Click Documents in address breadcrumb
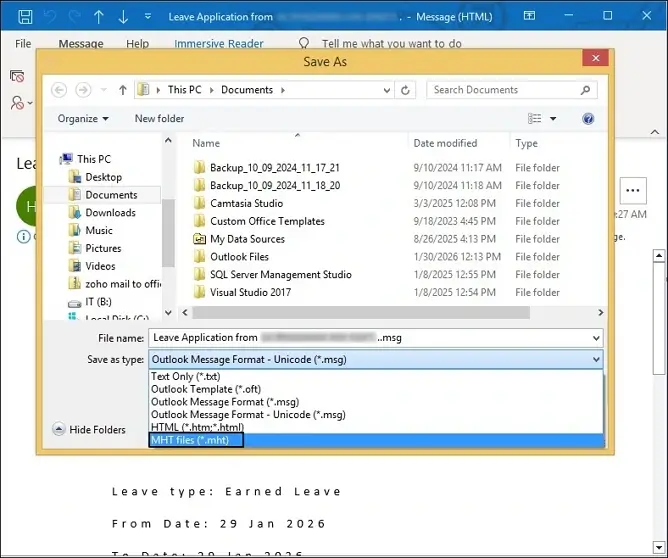The image size is (668, 558). pos(247,90)
